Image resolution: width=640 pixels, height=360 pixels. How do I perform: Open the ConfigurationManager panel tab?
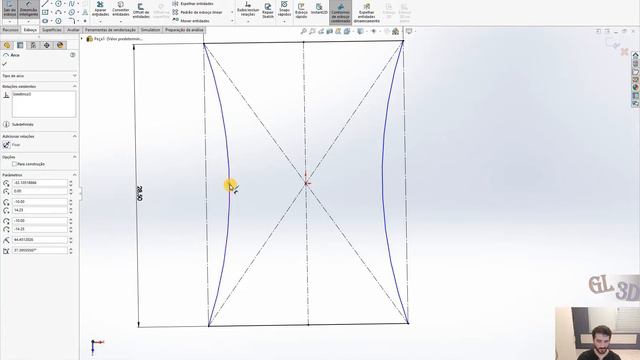[33, 45]
